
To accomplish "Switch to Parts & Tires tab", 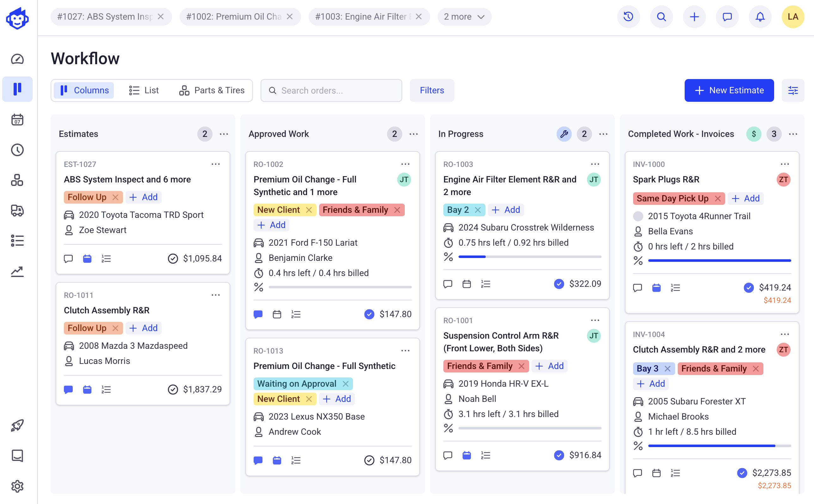I will point(212,90).
